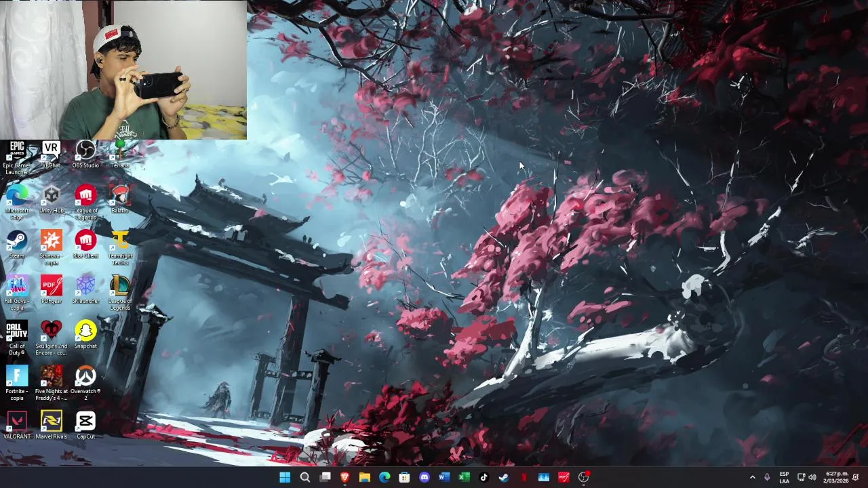Image resolution: width=868 pixels, height=488 pixels.
Task: Expand the hidden system tray icons chevron
Action: click(x=752, y=477)
